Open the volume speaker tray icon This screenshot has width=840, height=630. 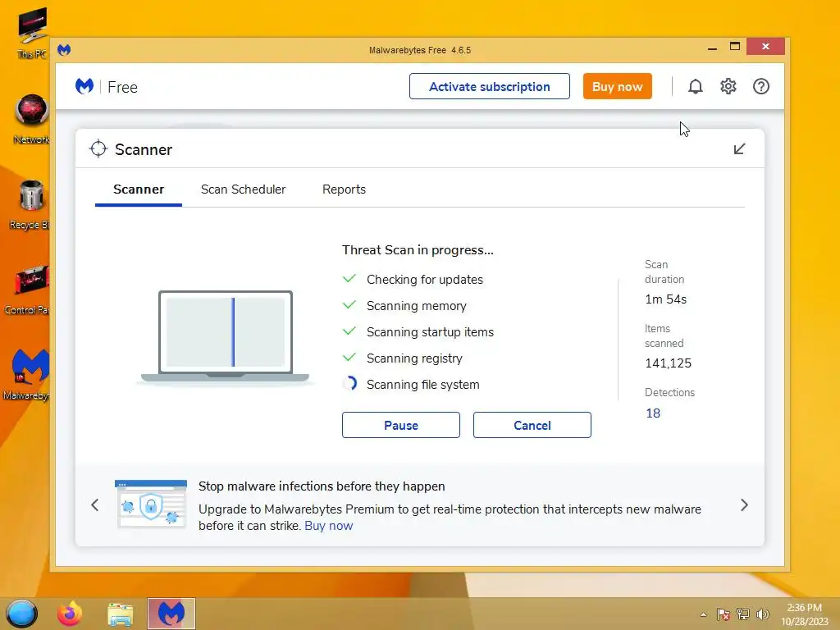762,614
